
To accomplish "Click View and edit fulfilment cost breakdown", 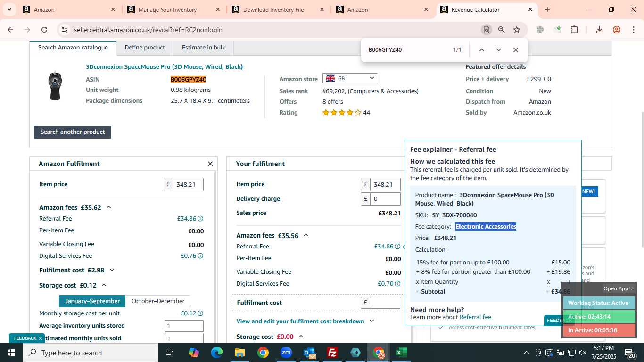I will pyautogui.click(x=300, y=321).
